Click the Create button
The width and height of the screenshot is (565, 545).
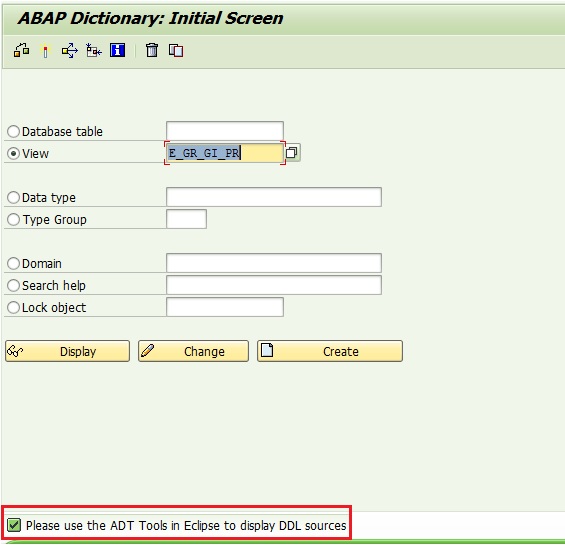pos(330,351)
